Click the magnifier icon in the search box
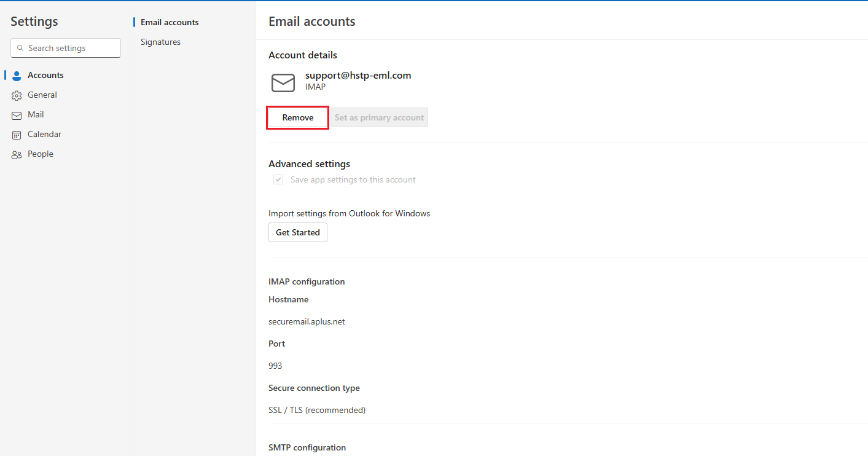This screenshot has width=868, height=456. click(x=20, y=48)
